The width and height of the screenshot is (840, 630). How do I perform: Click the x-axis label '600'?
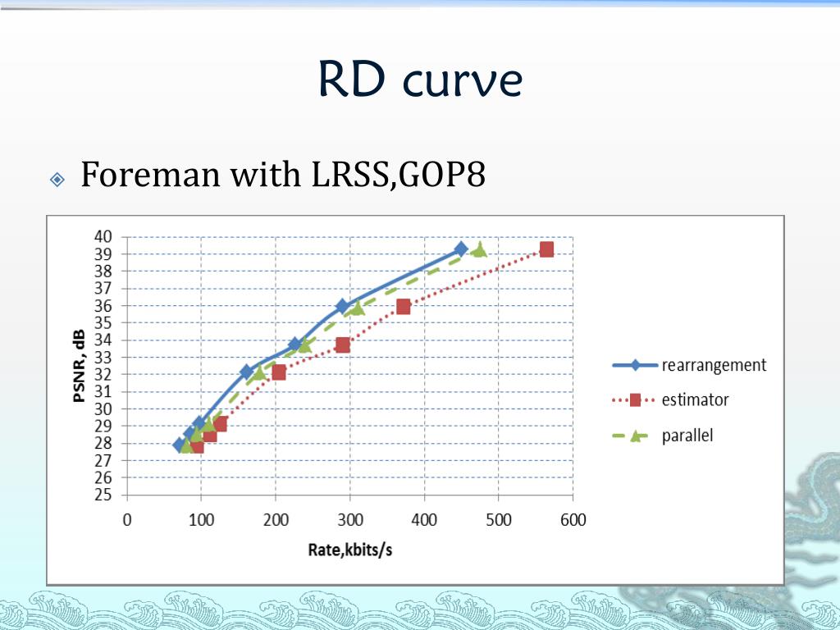point(573,519)
